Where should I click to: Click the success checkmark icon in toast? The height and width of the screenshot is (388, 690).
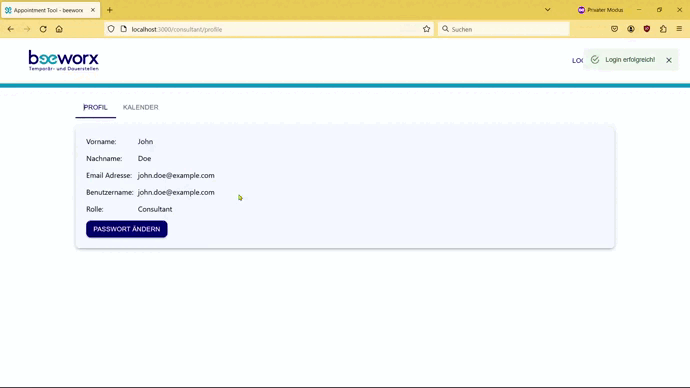pos(595,60)
